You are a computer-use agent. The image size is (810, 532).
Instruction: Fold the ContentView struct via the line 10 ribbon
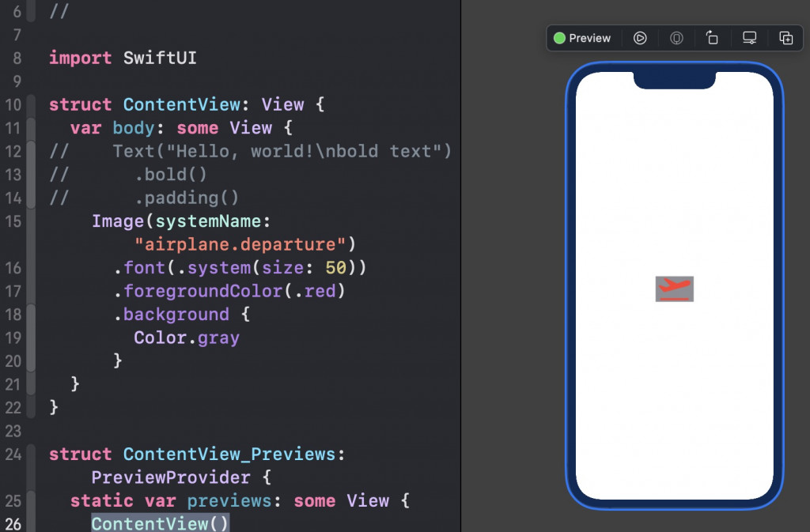coord(31,105)
